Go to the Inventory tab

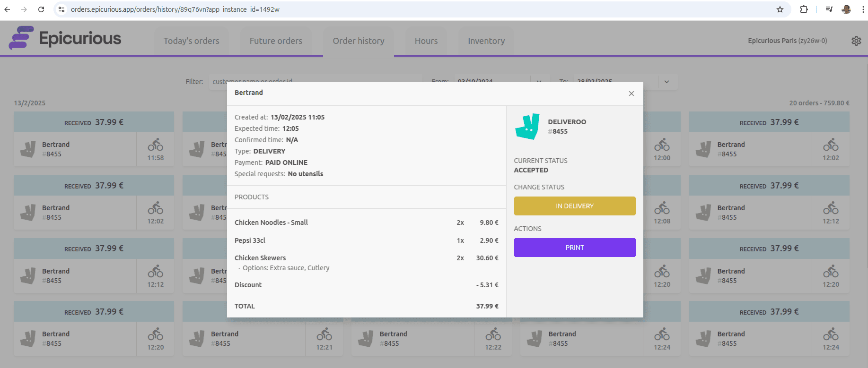(x=486, y=41)
